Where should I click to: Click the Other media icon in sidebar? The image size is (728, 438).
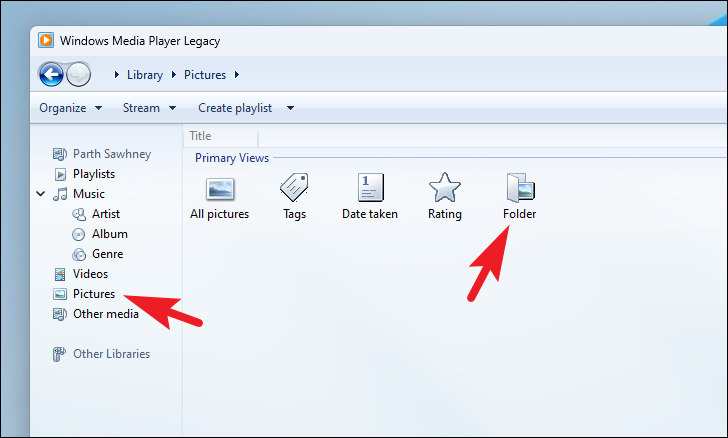(x=60, y=314)
